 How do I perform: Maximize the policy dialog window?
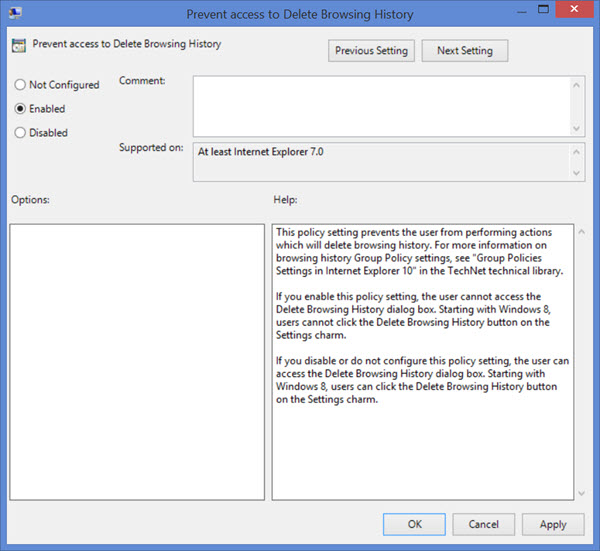543,9
